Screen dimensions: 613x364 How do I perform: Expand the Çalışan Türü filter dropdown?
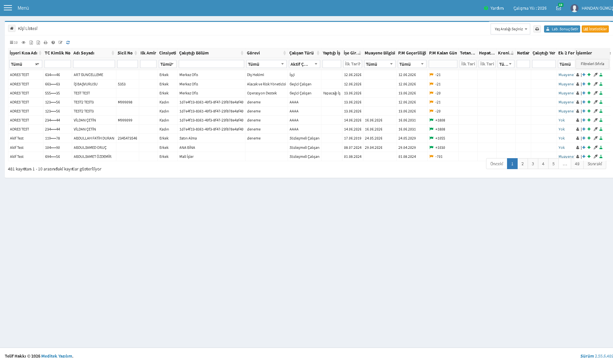(304, 64)
